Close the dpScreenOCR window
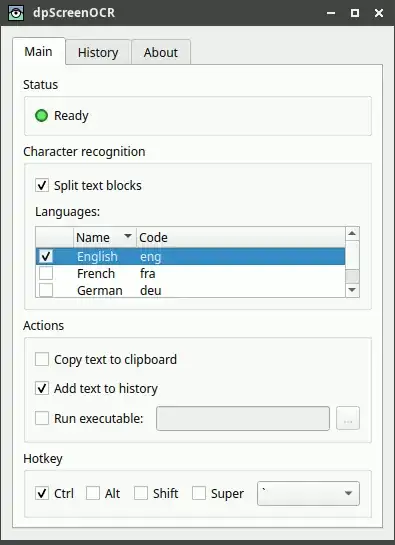The height and width of the screenshot is (545, 395). pos(379,13)
